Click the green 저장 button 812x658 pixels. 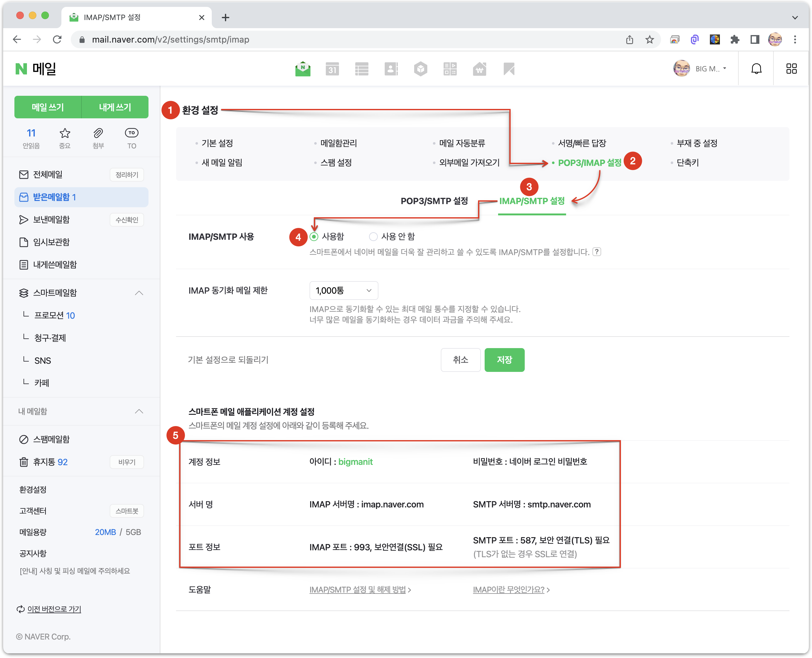pyautogui.click(x=504, y=360)
